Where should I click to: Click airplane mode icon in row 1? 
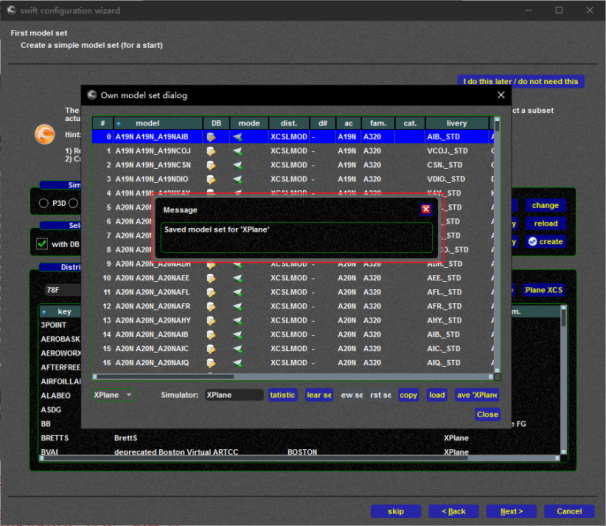coord(238,150)
